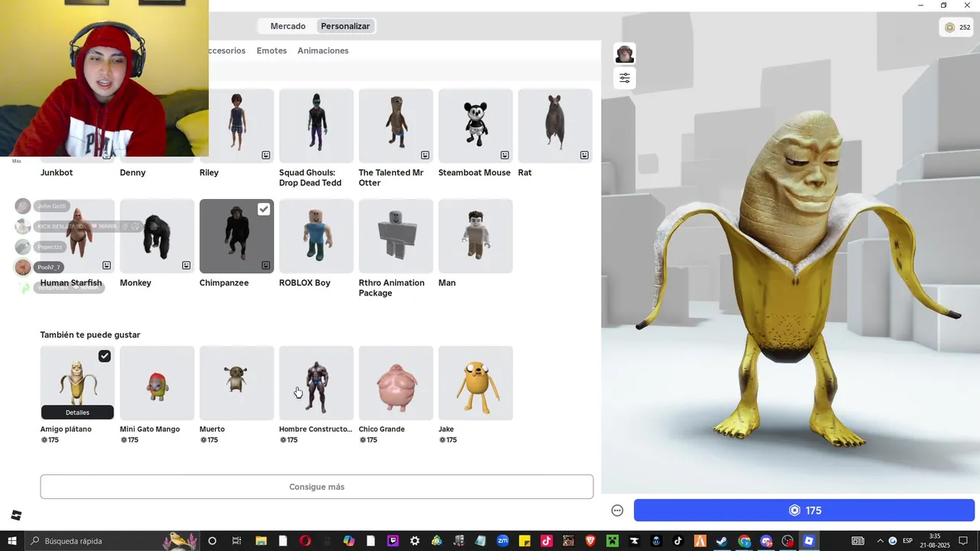Select the Steamboat Mouse thumbnail
Viewport: 980px width, 551px height.
475,126
